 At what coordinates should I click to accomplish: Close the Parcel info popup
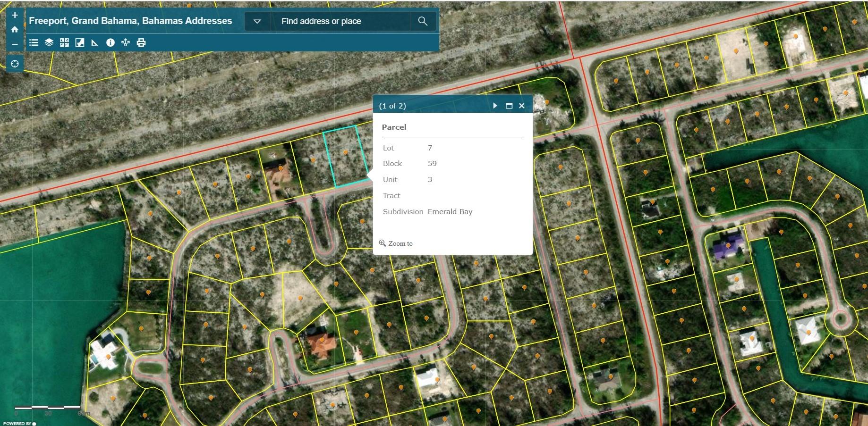coord(522,106)
